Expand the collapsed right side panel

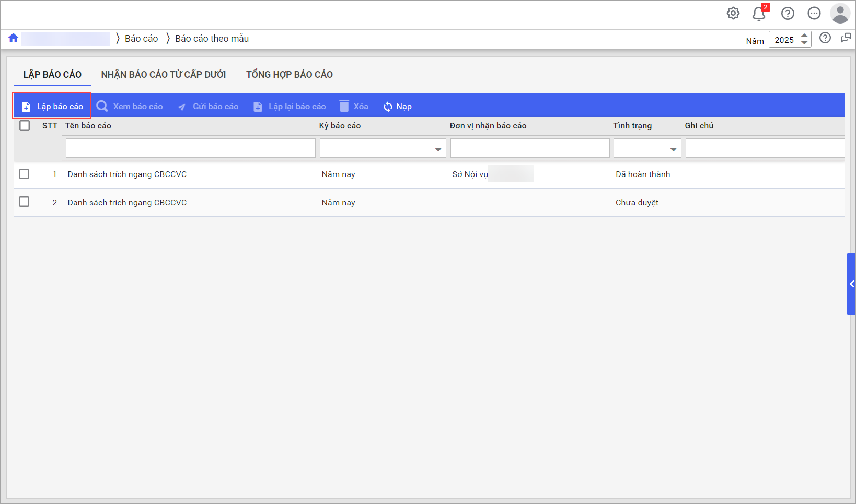[x=851, y=284]
